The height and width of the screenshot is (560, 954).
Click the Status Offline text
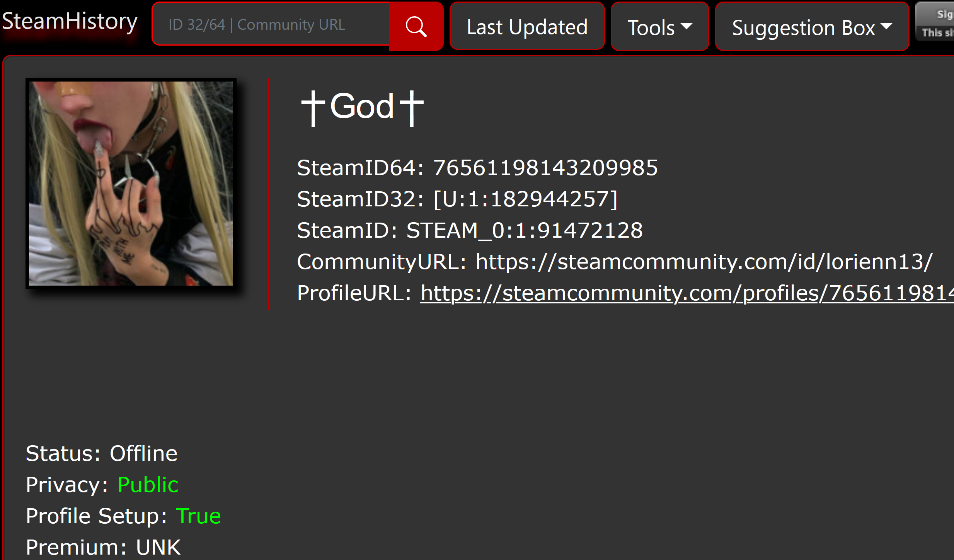[x=143, y=453]
